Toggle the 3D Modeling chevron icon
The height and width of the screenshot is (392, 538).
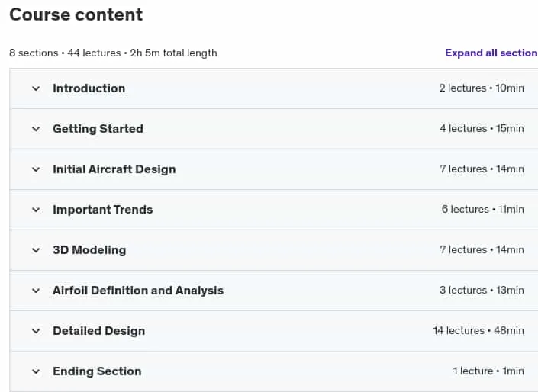tap(36, 250)
